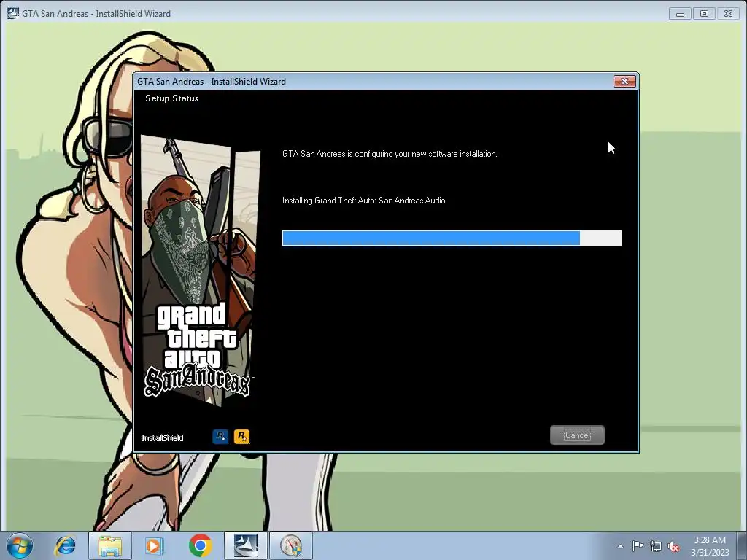Launch Google Chrome from taskbar
Image resolution: width=747 pixels, height=560 pixels.
[x=200, y=545]
